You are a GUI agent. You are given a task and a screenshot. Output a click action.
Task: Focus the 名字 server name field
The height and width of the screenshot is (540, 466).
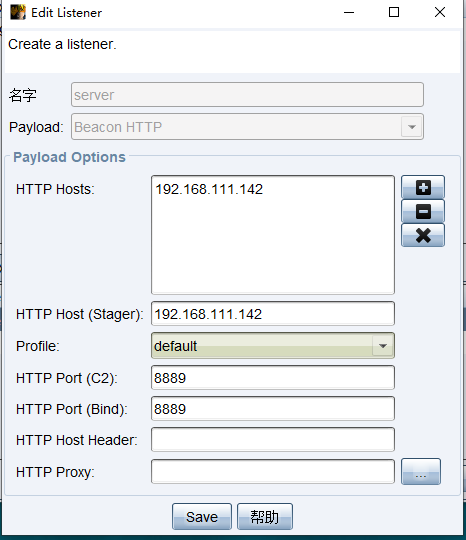(x=247, y=95)
